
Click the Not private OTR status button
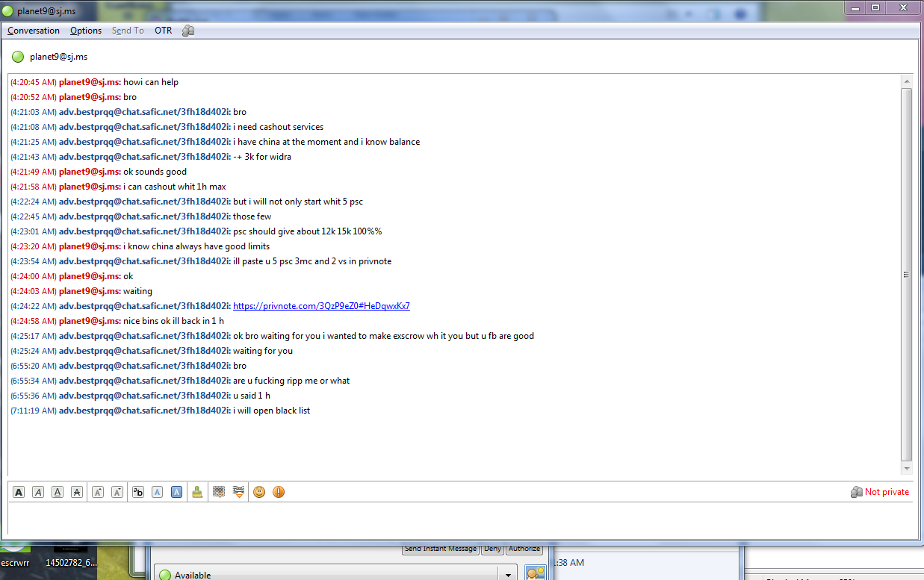[x=880, y=492]
